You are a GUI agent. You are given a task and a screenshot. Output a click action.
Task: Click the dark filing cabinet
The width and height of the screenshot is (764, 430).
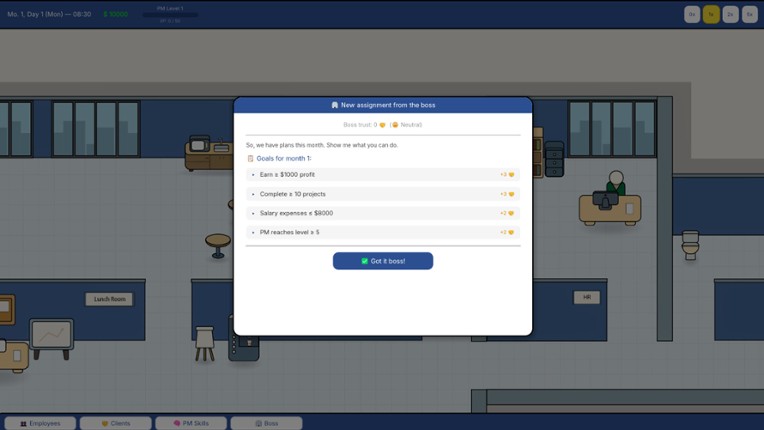coord(554,159)
